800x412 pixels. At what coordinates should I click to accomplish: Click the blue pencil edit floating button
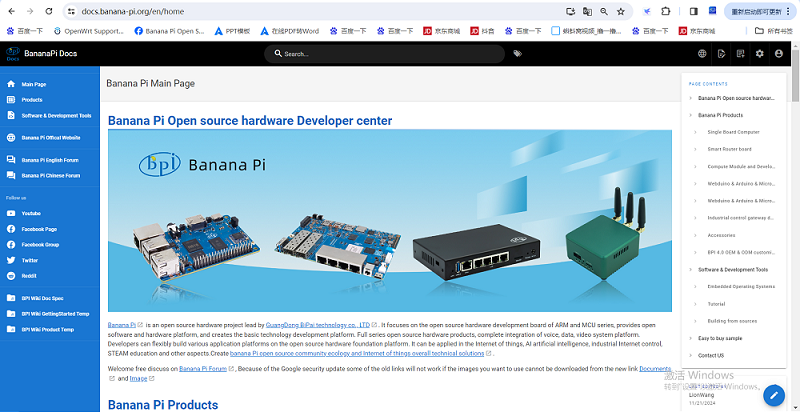[772, 394]
